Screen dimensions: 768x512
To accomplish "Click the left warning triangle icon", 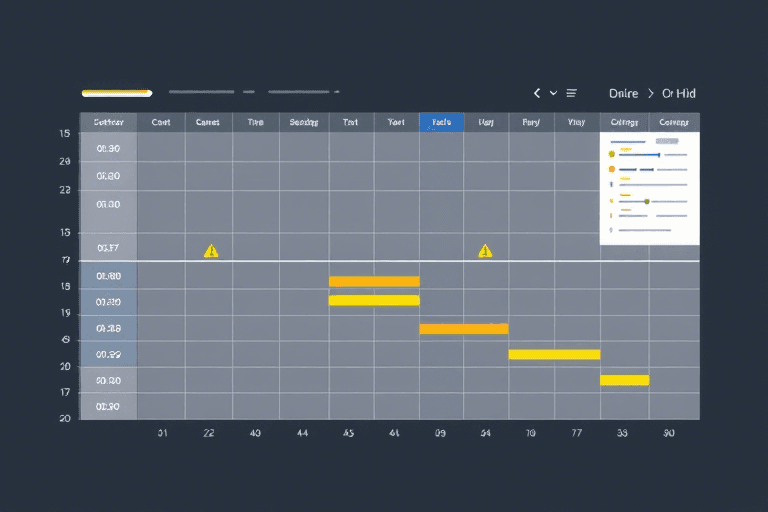I will coord(210,251).
